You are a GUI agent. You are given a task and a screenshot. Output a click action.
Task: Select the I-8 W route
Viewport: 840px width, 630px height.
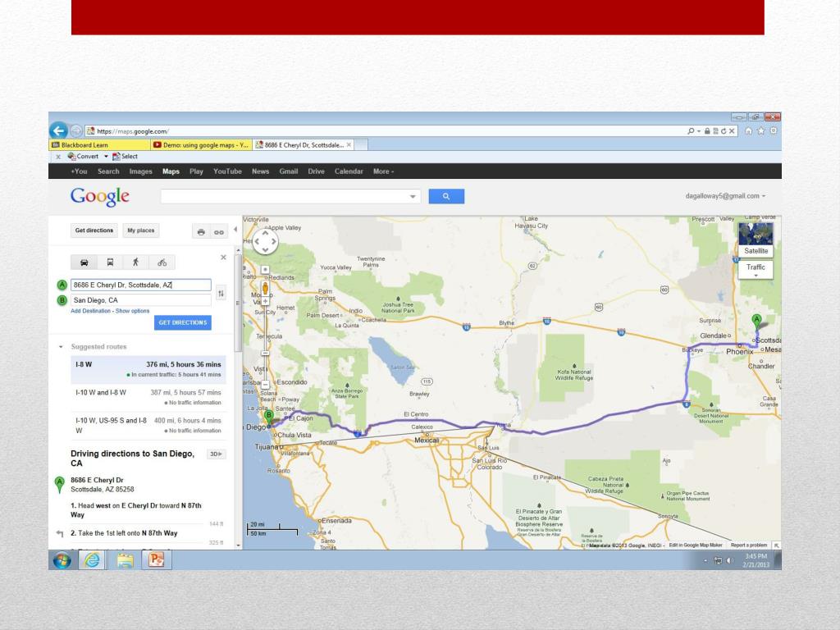coord(148,370)
